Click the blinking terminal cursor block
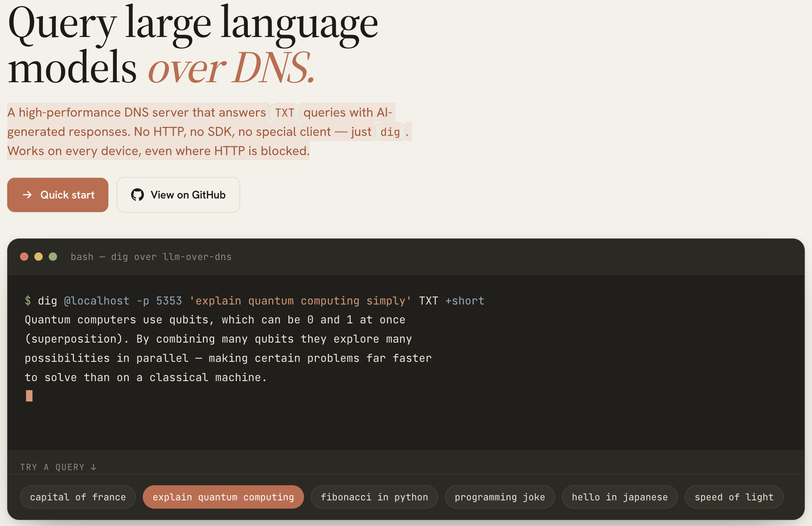The height and width of the screenshot is (526, 812). click(29, 396)
